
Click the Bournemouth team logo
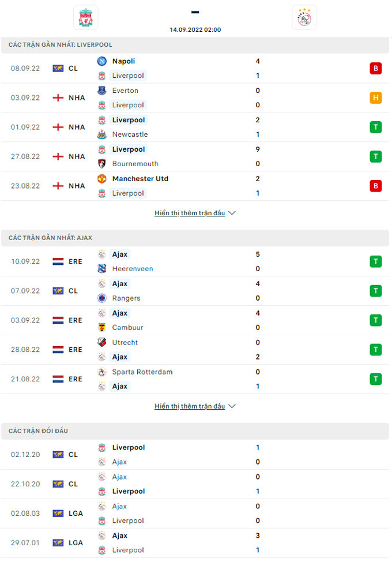pos(102,164)
